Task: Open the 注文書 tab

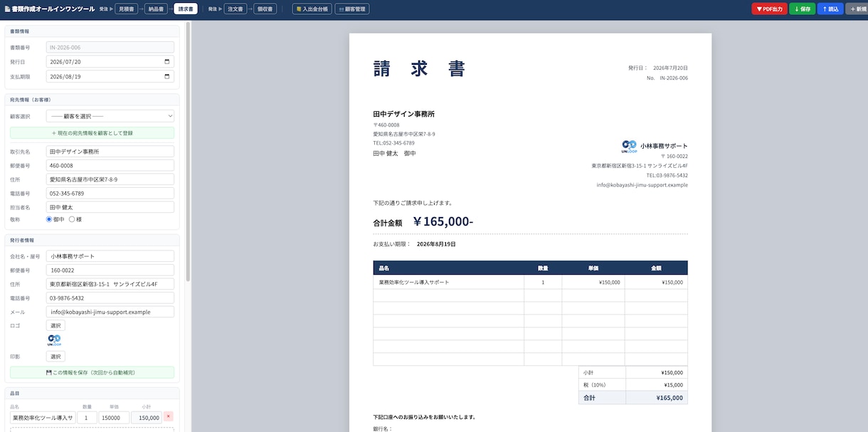Action: (235, 9)
